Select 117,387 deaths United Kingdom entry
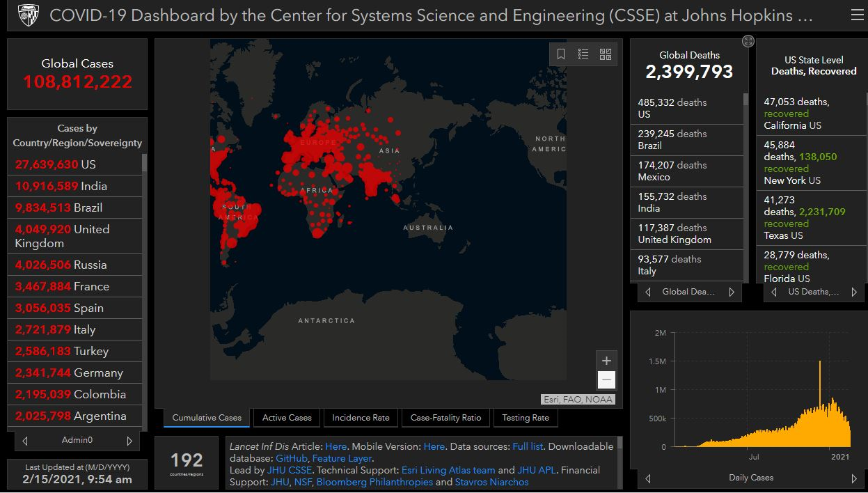Image resolution: width=868 pixels, height=493 pixels. point(686,234)
